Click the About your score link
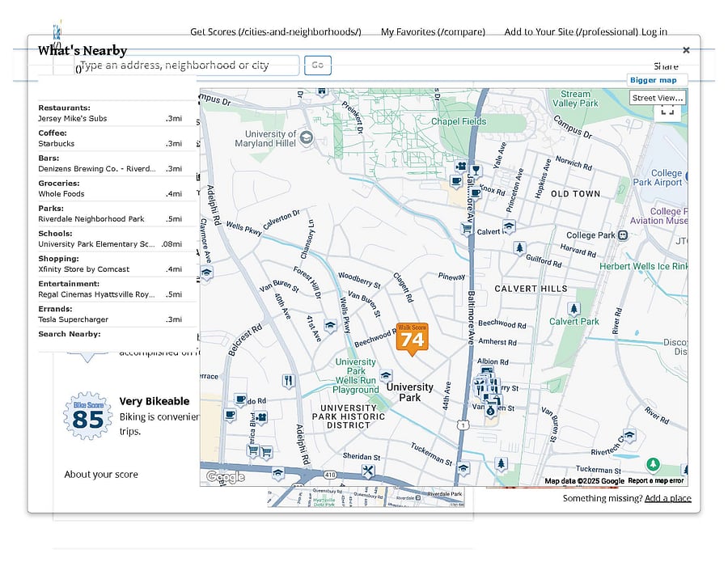 click(x=101, y=475)
